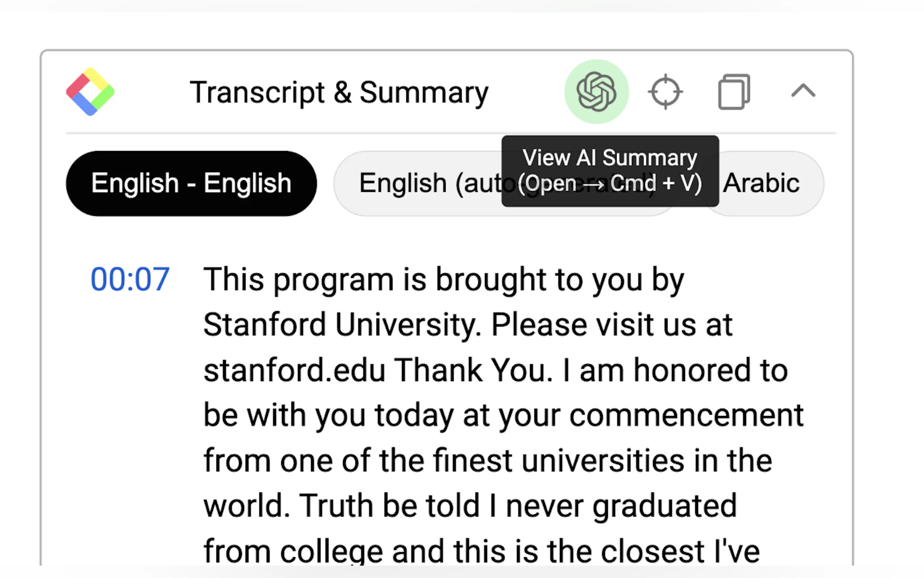Jump to the 00:07 timestamp
Screen dimensions: 924x578
click(130, 280)
